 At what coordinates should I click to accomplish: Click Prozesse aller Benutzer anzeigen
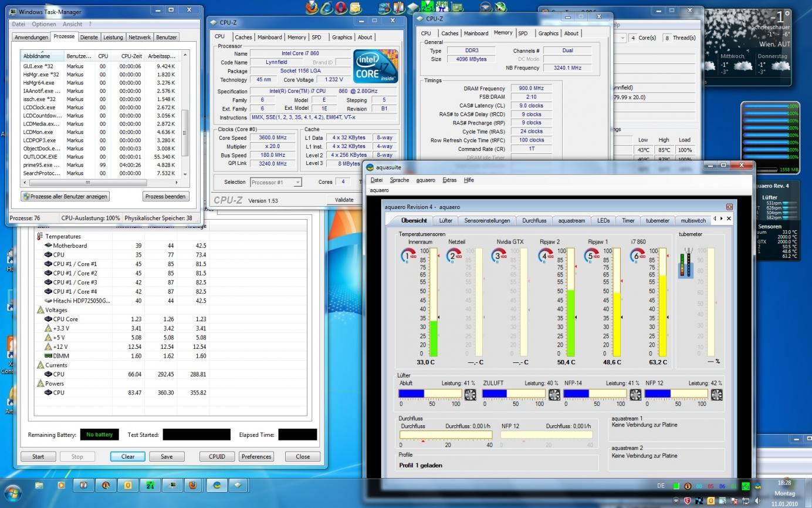pos(65,196)
